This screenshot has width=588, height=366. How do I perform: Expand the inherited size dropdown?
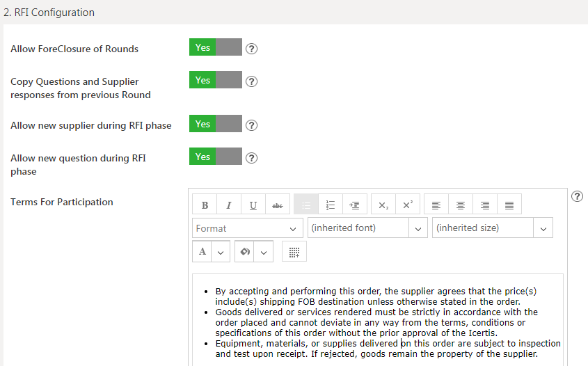(x=492, y=228)
